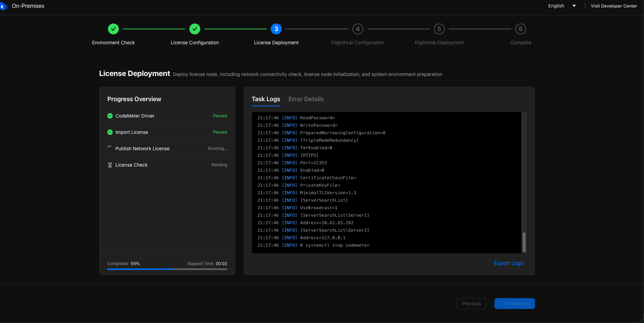Click the Elapsed Time 00:02 value
This screenshot has height=323, width=644.
[221, 264]
